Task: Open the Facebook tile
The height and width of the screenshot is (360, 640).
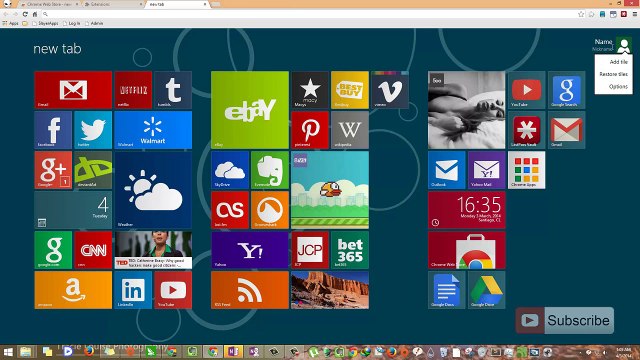Action: click(x=53, y=130)
